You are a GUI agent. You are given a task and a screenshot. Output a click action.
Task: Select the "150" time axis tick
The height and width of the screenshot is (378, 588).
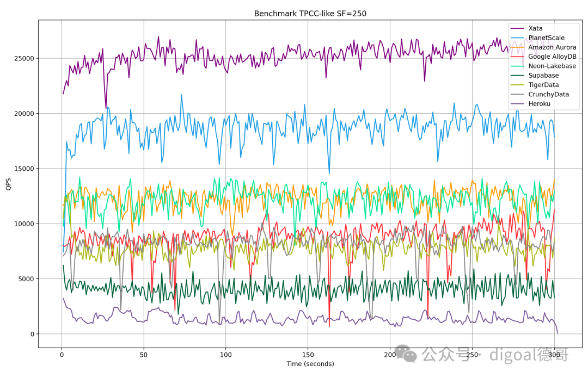(x=308, y=355)
